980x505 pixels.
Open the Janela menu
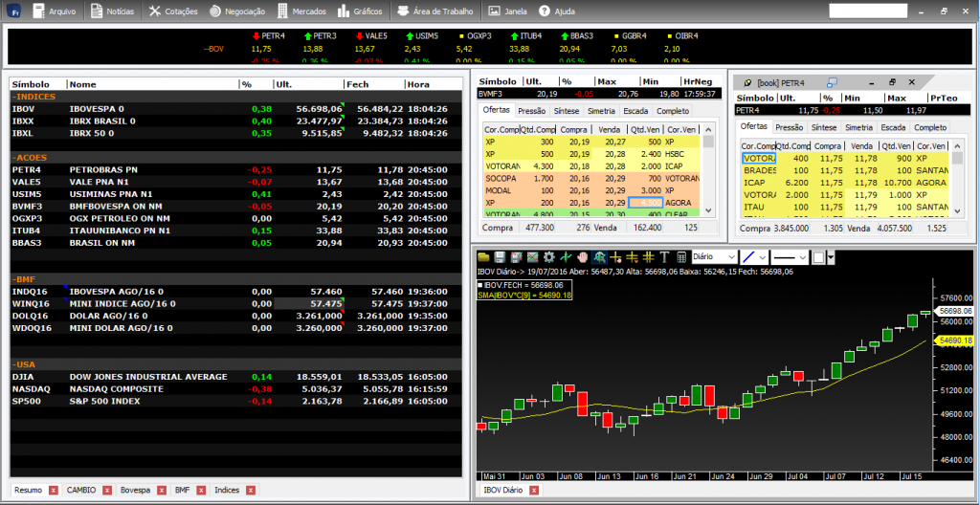click(x=507, y=11)
